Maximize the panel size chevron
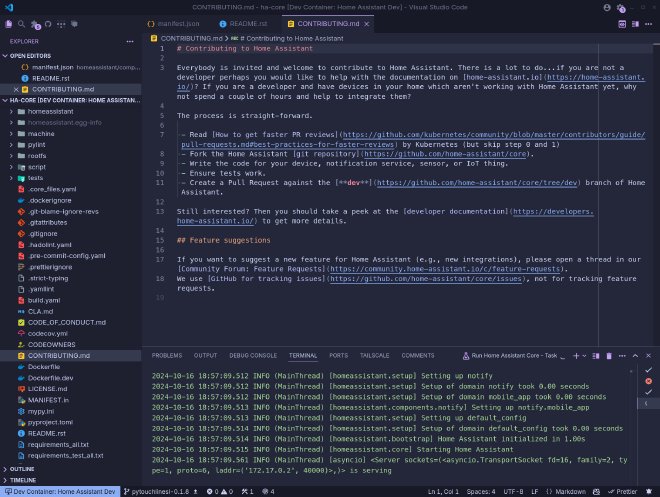The height and width of the screenshot is (497, 660). pyautogui.click(x=635, y=356)
